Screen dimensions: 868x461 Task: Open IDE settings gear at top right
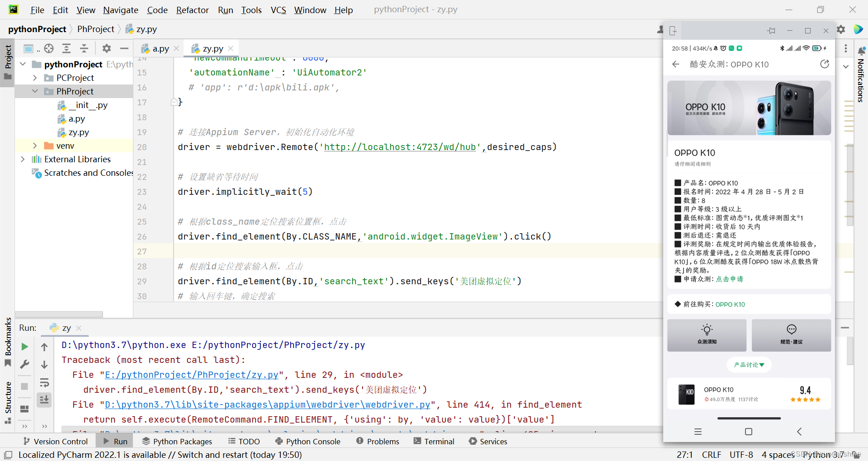click(x=841, y=29)
